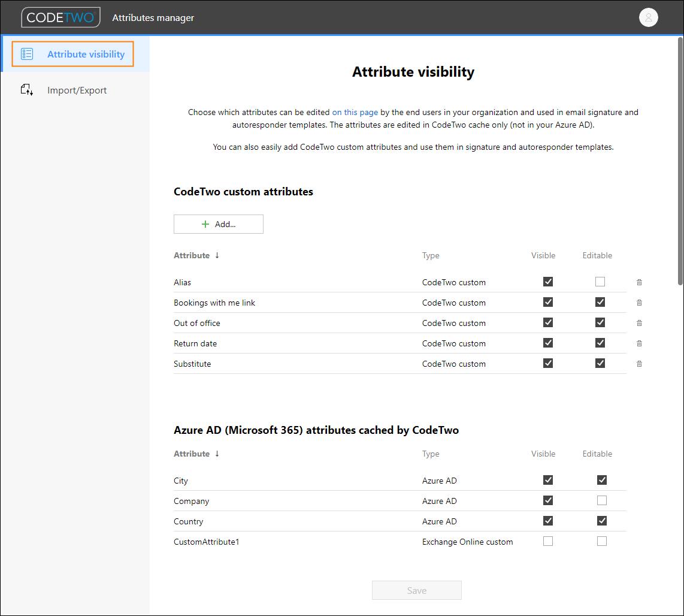Toggle Visible checkbox for Out of office
The height and width of the screenshot is (616, 684).
coord(548,322)
